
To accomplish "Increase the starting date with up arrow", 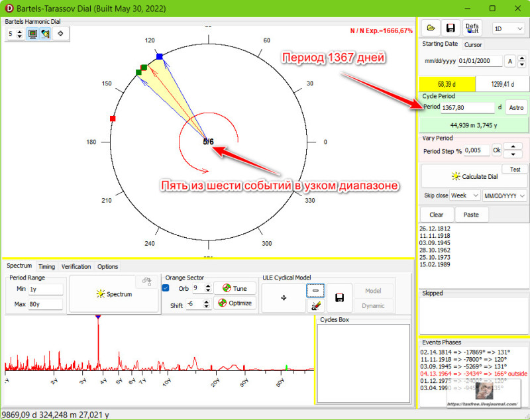I will [522, 58].
